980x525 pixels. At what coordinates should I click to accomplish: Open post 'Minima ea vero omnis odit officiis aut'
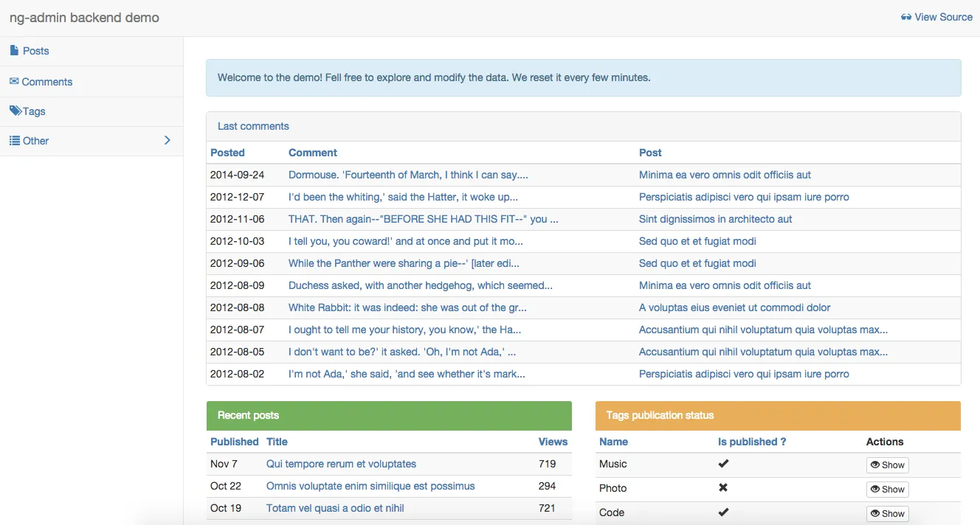pyautogui.click(x=725, y=175)
